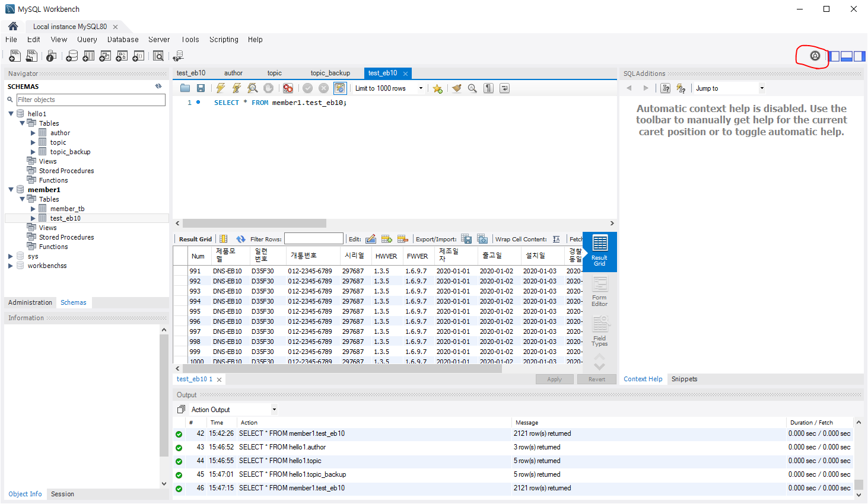This screenshot has height=504, width=868.
Task: Open find panel magnifier icon
Action: click(472, 88)
